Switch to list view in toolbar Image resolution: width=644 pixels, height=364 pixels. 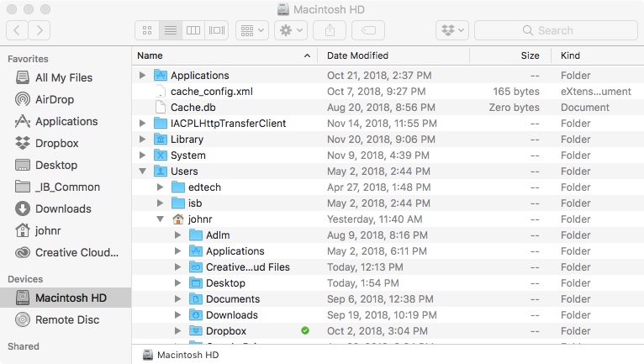[x=171, y=30]
